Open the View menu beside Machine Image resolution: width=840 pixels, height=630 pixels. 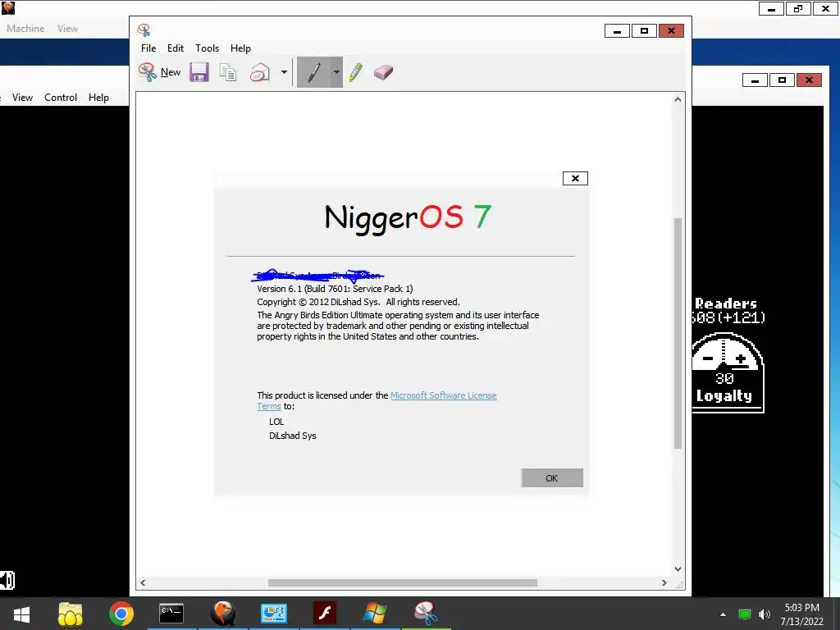tap(67, 29)
